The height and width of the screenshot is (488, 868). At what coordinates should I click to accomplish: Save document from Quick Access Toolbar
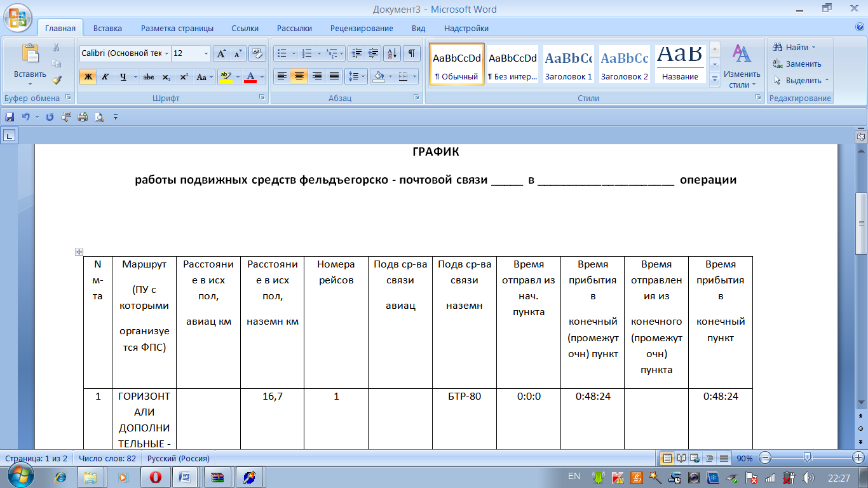click(x=10, y=117)
